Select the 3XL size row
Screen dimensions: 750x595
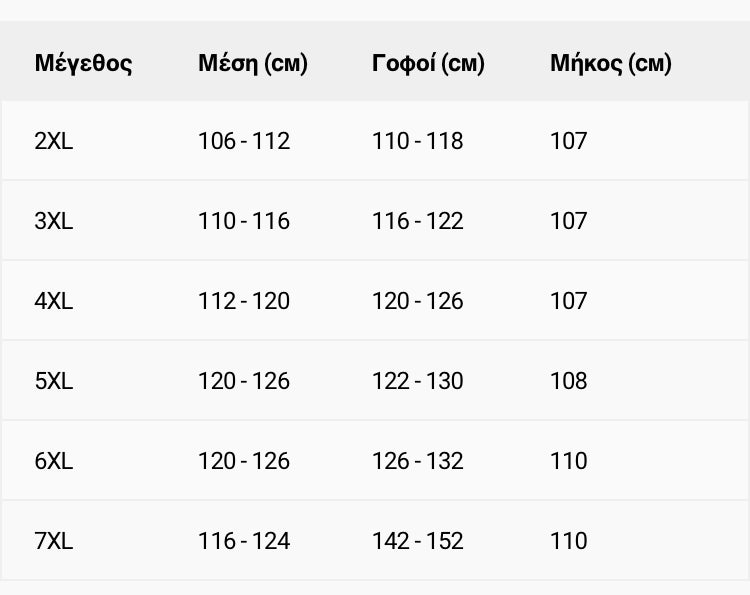pos(375,220)
